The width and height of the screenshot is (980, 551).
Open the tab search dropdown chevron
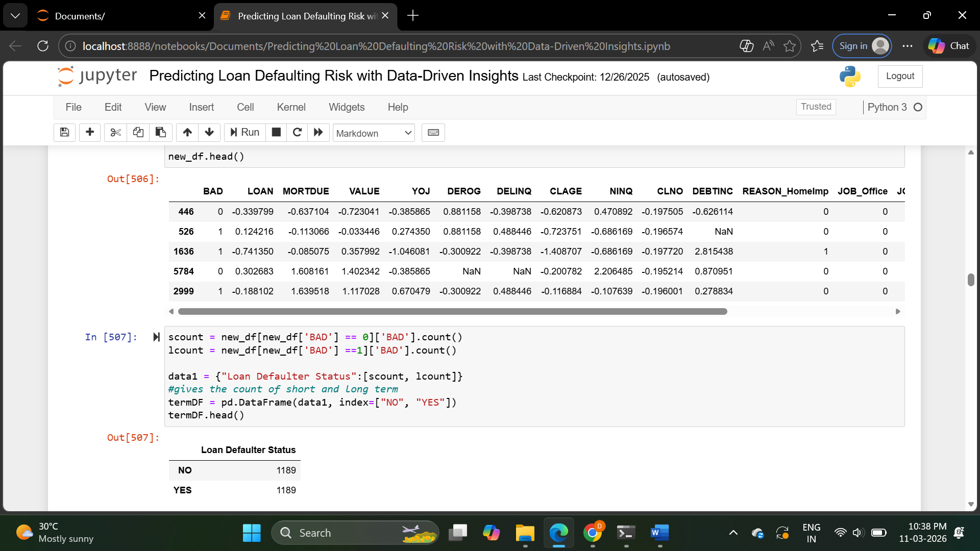tap(15, 16)
